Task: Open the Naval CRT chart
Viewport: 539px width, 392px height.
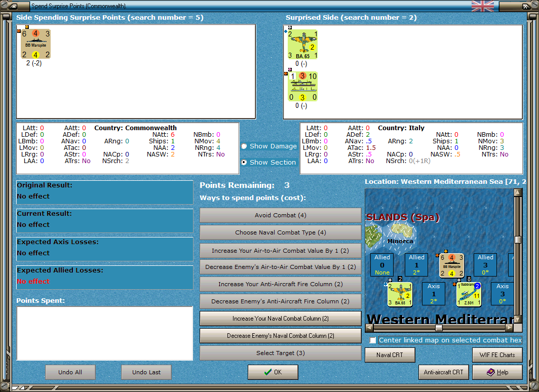Action: click(x=390, y=355)
